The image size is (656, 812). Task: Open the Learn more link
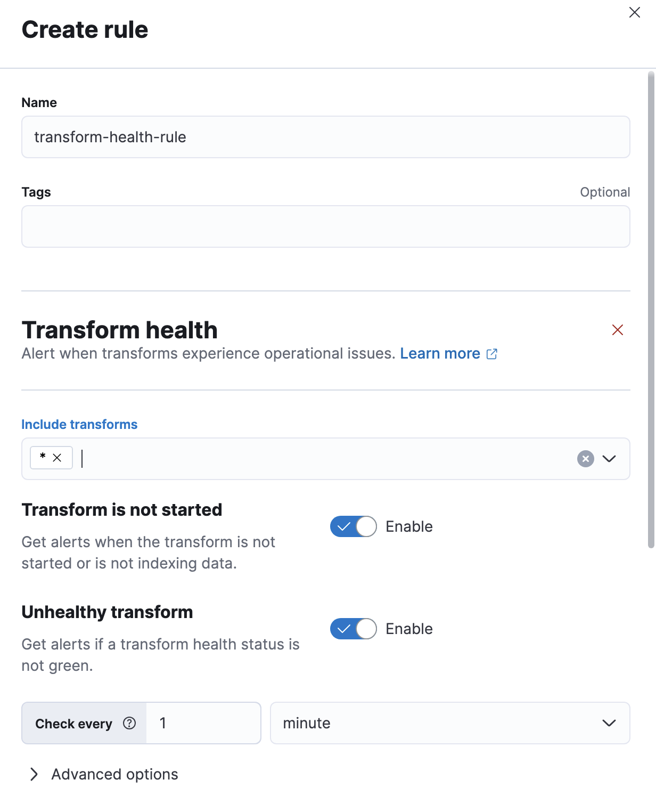point(440,353)
